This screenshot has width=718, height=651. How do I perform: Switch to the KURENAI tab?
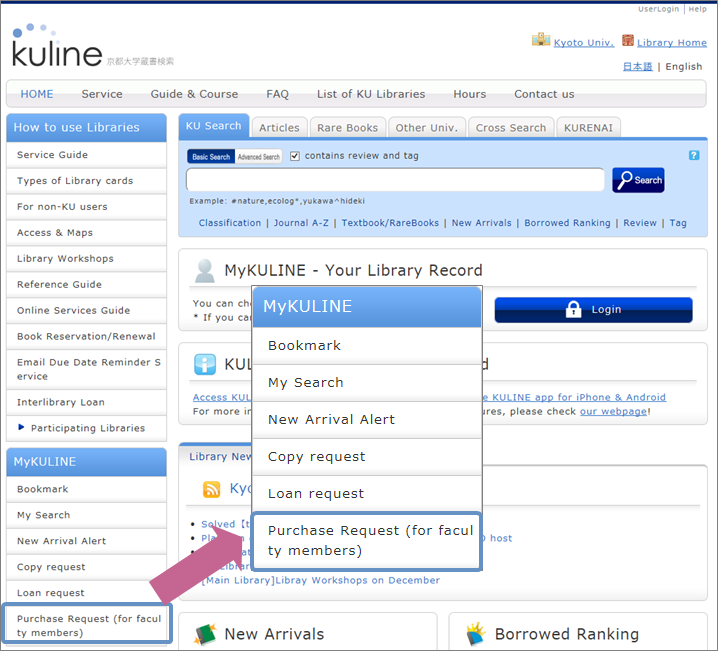pyautogui.click(x=588, y=128)
